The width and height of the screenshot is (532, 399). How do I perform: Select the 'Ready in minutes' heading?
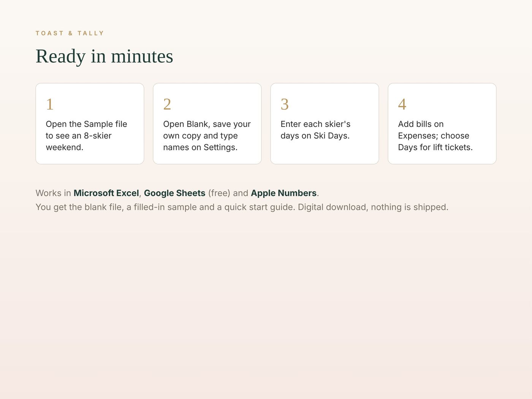point(104,56)
